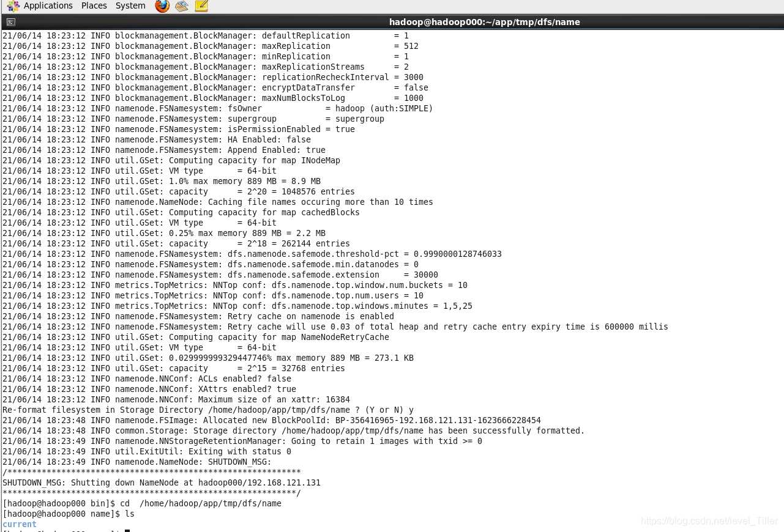Click the maxNumBlocksToLog = 1000 line
Image resolution: width=784 pixels, height=532 pixels.
coord(213,98)
